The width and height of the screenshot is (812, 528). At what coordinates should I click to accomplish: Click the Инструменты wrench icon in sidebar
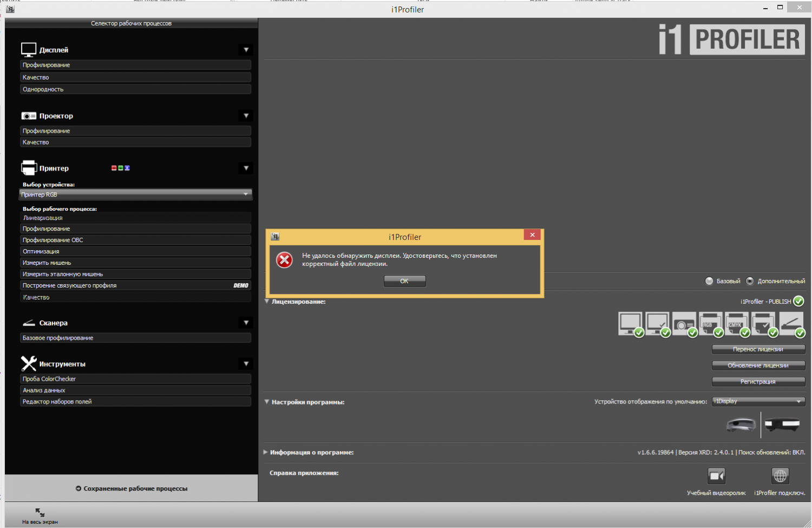tap(29, 363)
